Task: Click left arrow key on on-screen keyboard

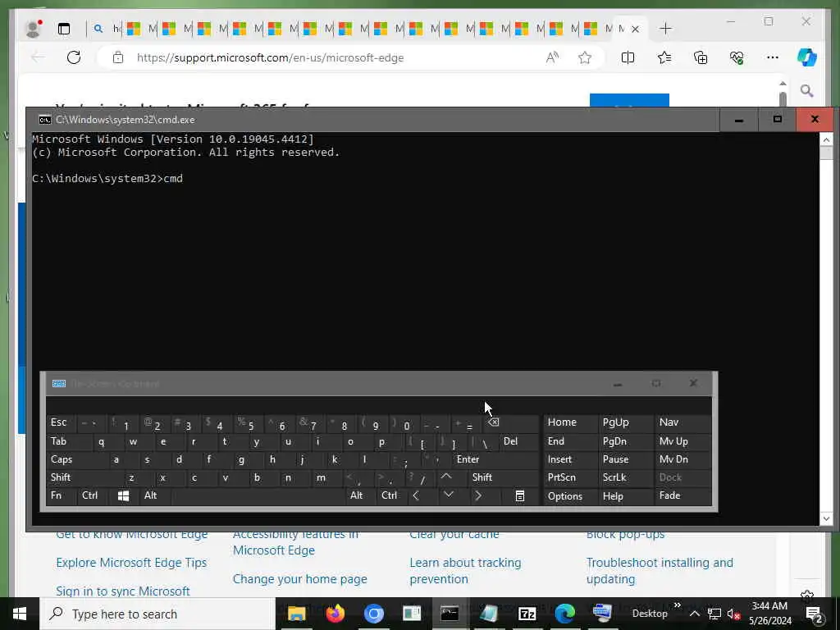Action: [x=416, y=496]
